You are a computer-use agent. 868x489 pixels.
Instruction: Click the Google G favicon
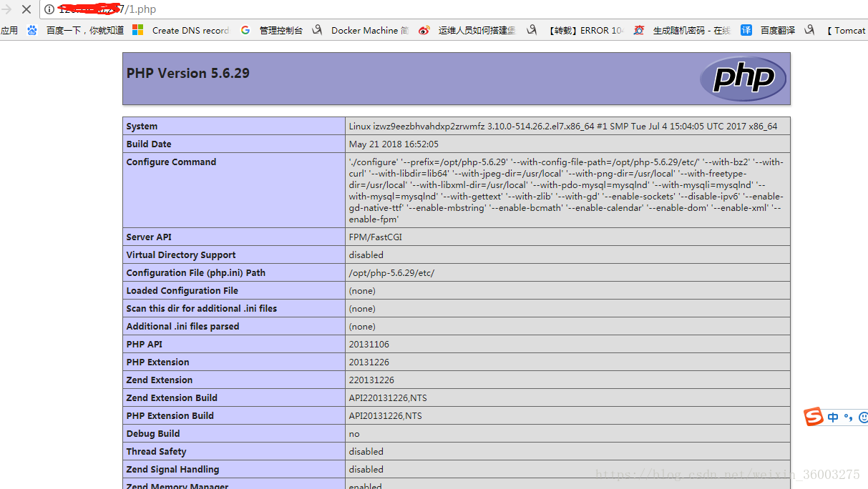pos(245,30)
